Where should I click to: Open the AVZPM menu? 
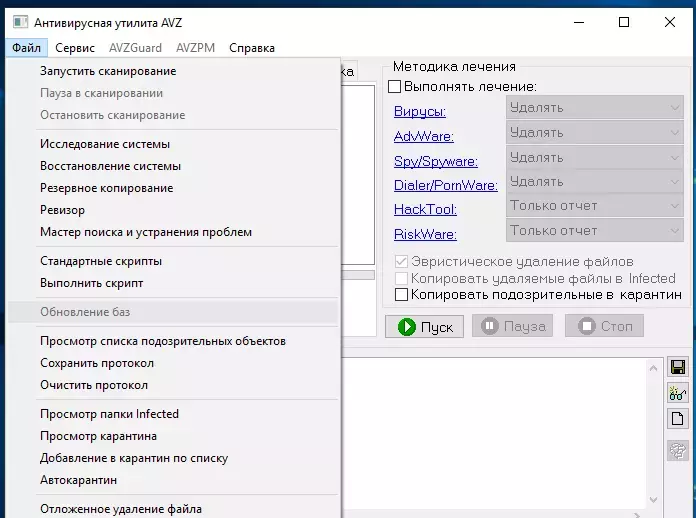tap(195, 47)
